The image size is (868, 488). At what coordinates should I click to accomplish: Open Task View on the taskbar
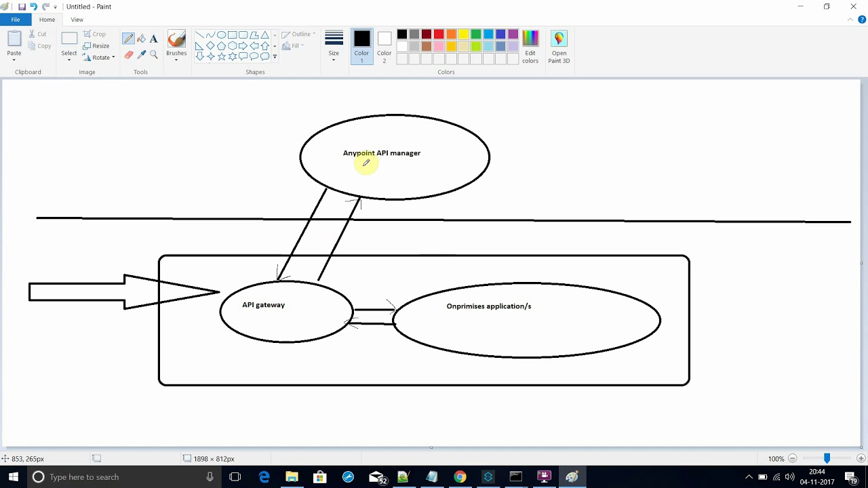235,477
